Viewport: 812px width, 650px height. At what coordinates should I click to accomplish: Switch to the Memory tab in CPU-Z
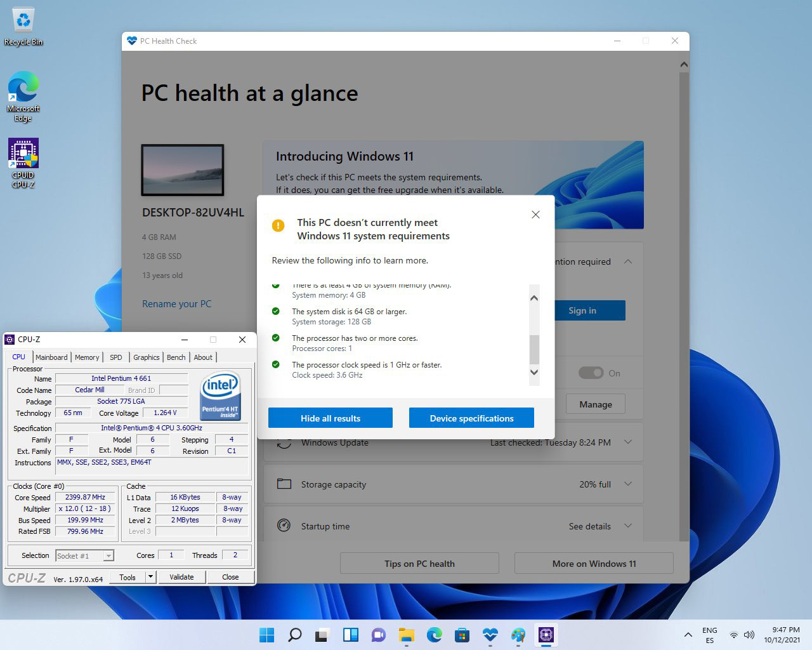tap(87, 357)
